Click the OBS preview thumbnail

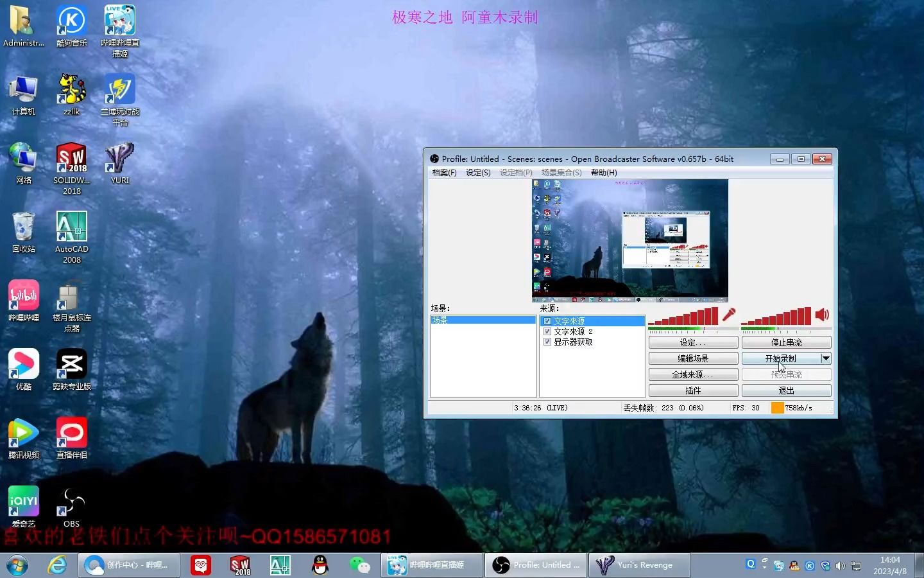tap(630, 240)
